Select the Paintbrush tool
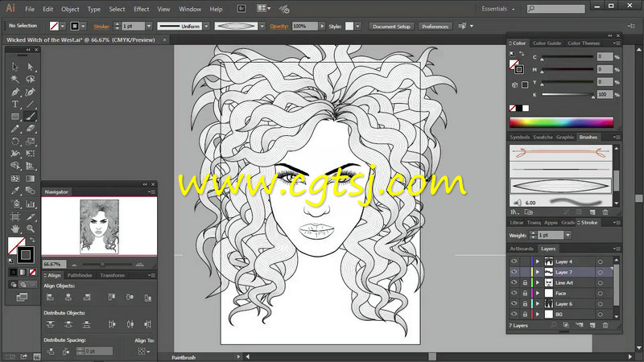This screenshot has height=362, width=644. 30,117
